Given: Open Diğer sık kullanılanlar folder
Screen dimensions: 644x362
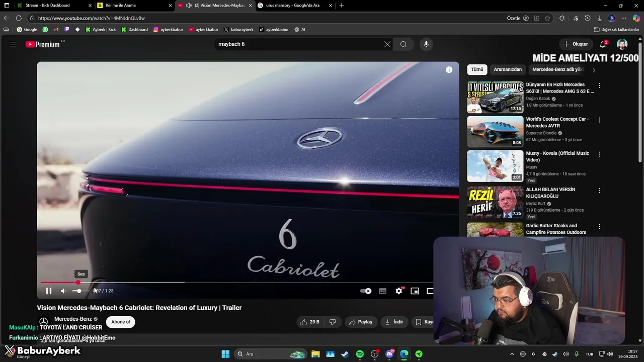Looking at the screenshot, I should point(616,30).
